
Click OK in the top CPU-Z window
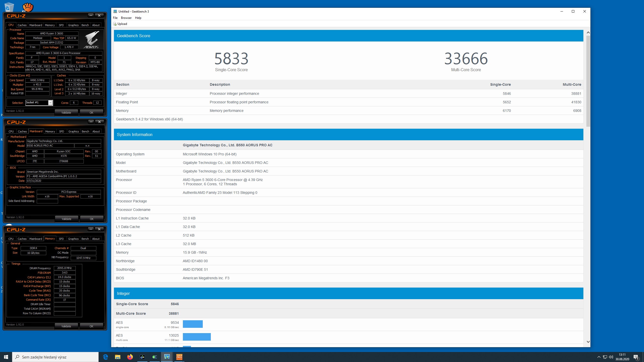[x=92, y=113]
